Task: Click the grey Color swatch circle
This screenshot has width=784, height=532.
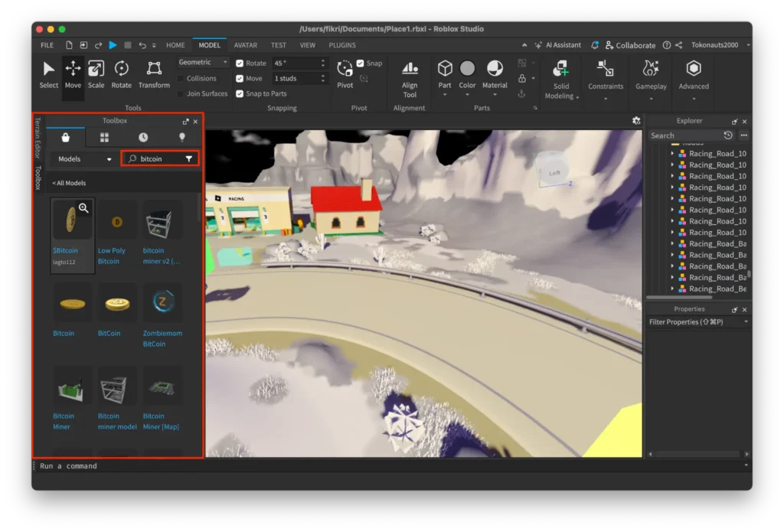Action: (468, 68)
